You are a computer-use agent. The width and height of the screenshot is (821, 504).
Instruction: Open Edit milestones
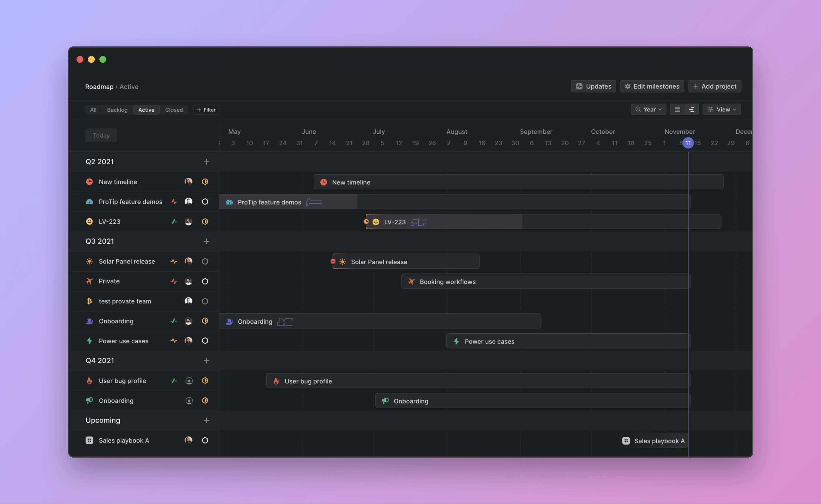[652, 86]
